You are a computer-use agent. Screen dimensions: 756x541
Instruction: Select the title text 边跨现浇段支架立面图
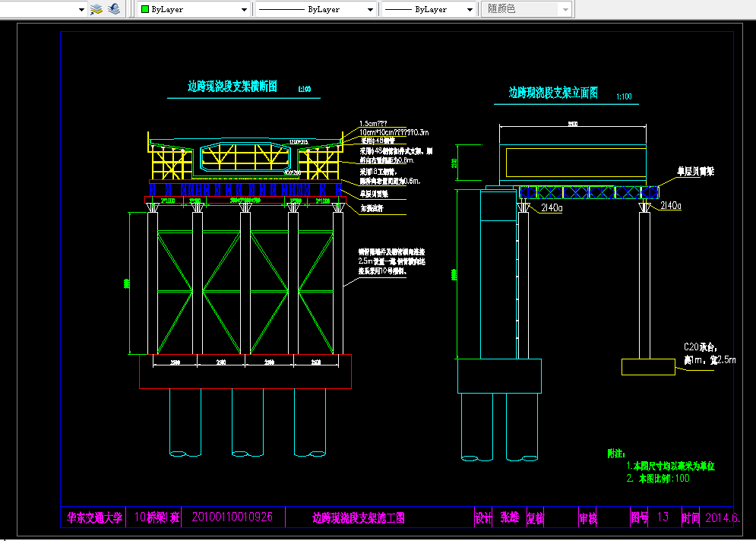pyautogui.click(x=553, y=93)
